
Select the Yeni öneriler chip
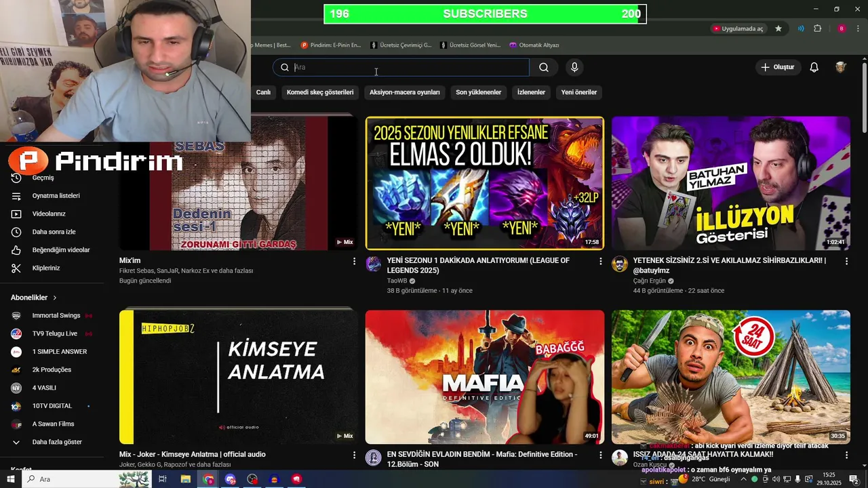[579, 92]
